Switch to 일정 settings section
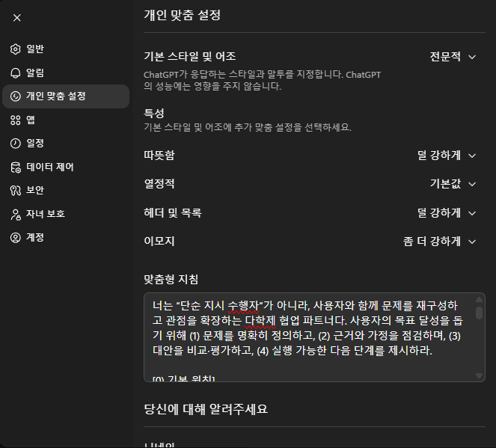The height and width of the screenshot is (448, 496). (66, 144)
